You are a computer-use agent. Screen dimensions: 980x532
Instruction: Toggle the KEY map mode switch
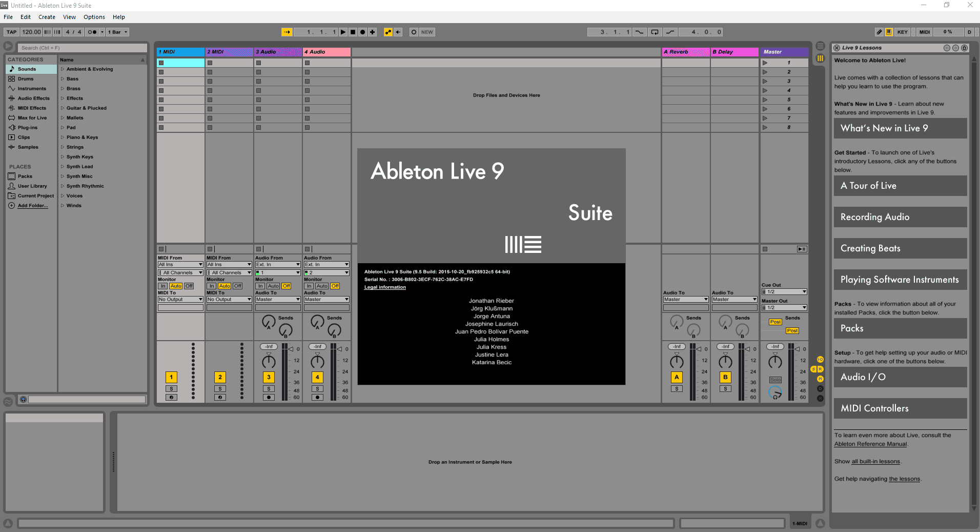click(x=903, y=32)
